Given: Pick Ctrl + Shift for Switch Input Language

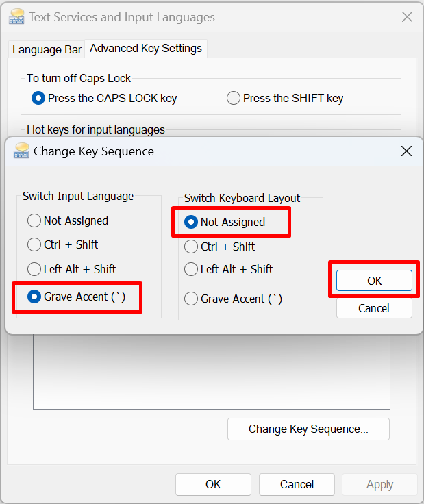Looking at the screenshot, I should [x=34, y=244].
